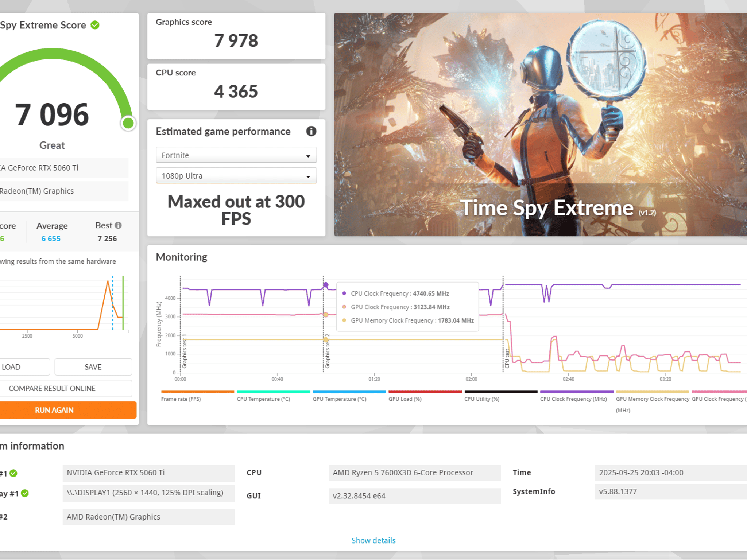The image size is (747, 560).
Task: Click the Best score 7 256
Action: point(107,238)
